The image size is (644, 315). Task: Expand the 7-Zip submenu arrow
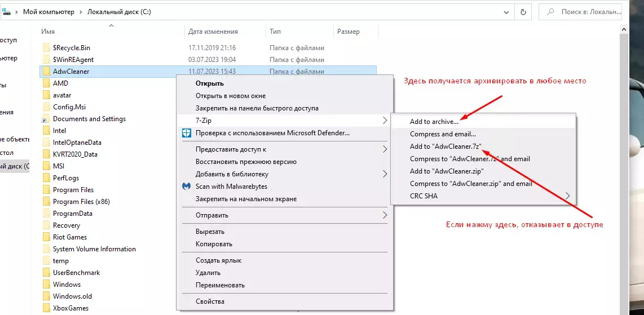(385, 121)
